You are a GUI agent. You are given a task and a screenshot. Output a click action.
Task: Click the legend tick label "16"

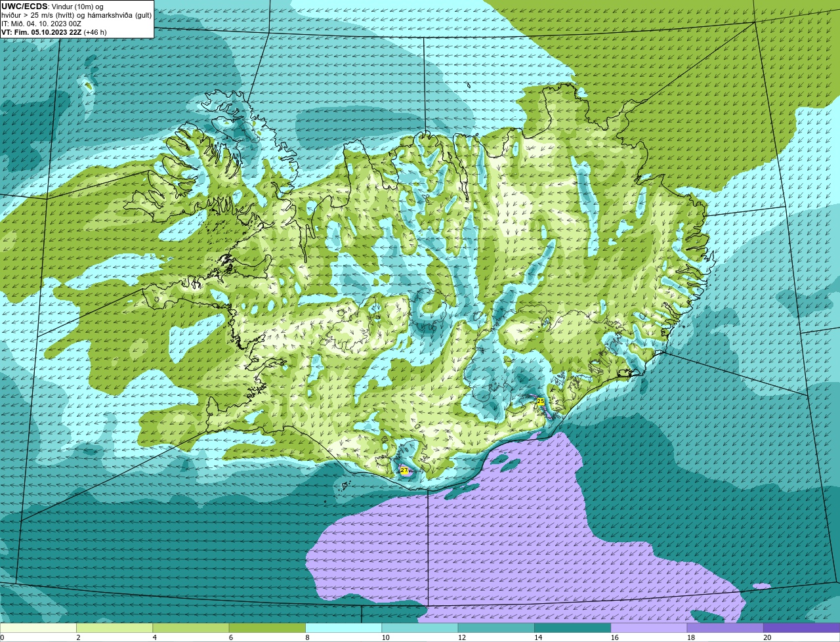[614, 637]
